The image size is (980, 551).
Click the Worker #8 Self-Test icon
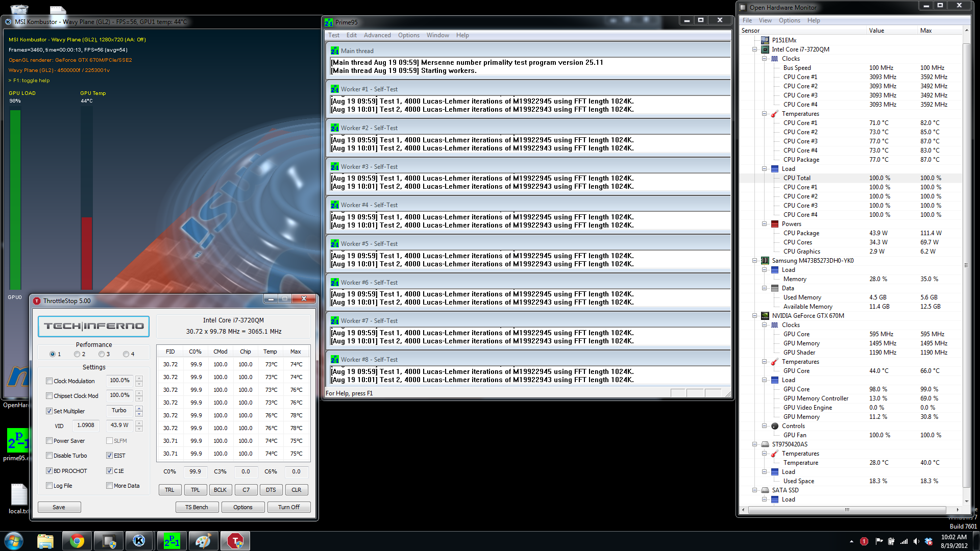(334, 360)
